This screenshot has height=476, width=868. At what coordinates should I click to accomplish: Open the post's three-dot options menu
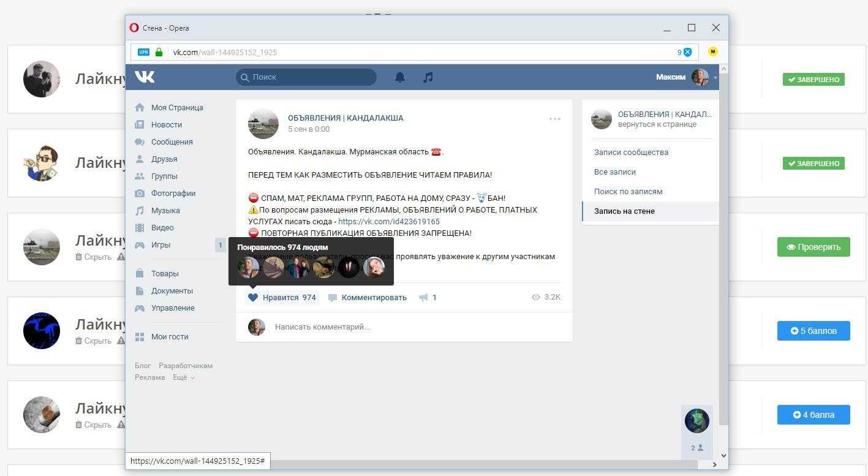pyautogui.click(x=555, y=119)
